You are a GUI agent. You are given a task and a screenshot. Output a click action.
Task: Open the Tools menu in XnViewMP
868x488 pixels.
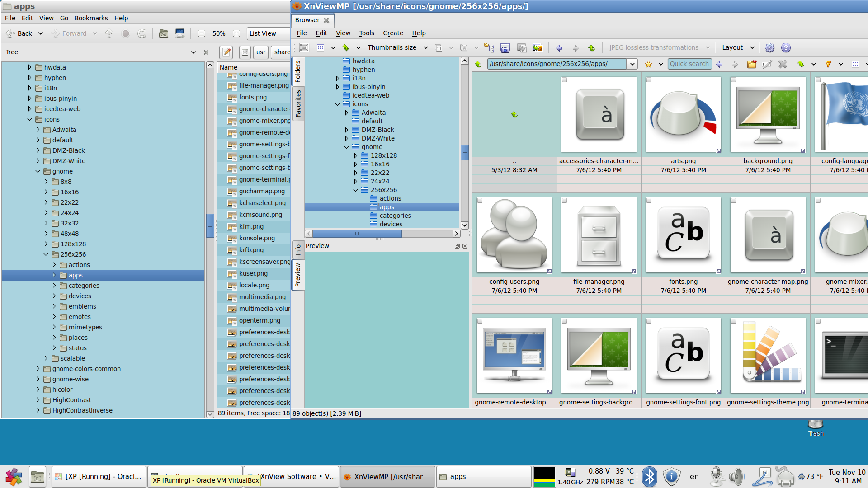click(x=366, y=33)
